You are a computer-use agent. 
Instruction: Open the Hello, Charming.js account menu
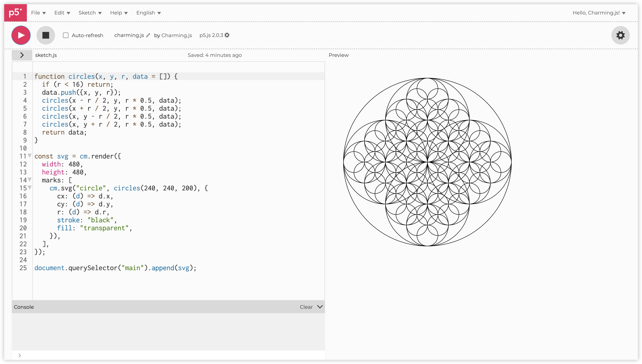click(x=599, y=13)
